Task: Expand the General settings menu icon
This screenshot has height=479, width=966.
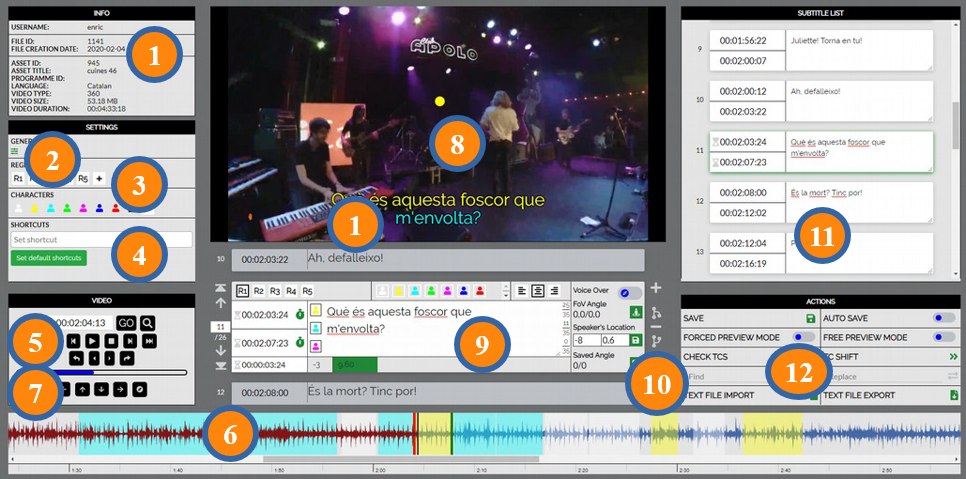Action: [16, 151]
